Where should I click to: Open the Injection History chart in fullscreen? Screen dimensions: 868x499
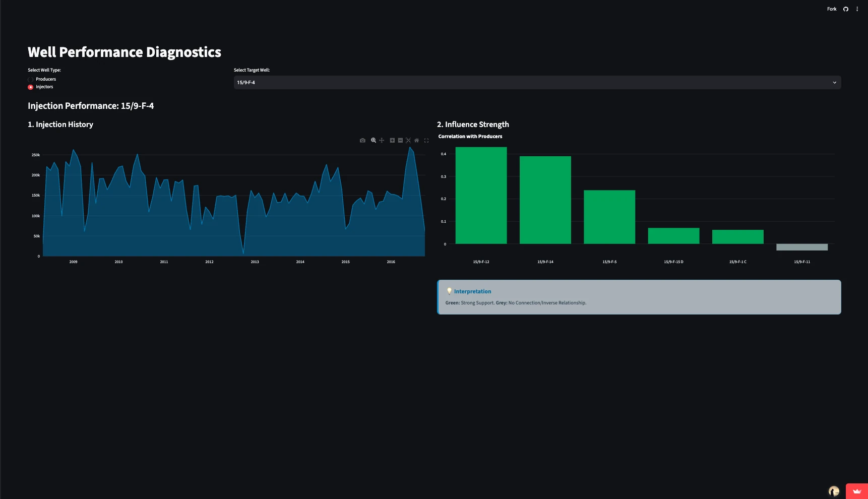[x=426, y=141]
